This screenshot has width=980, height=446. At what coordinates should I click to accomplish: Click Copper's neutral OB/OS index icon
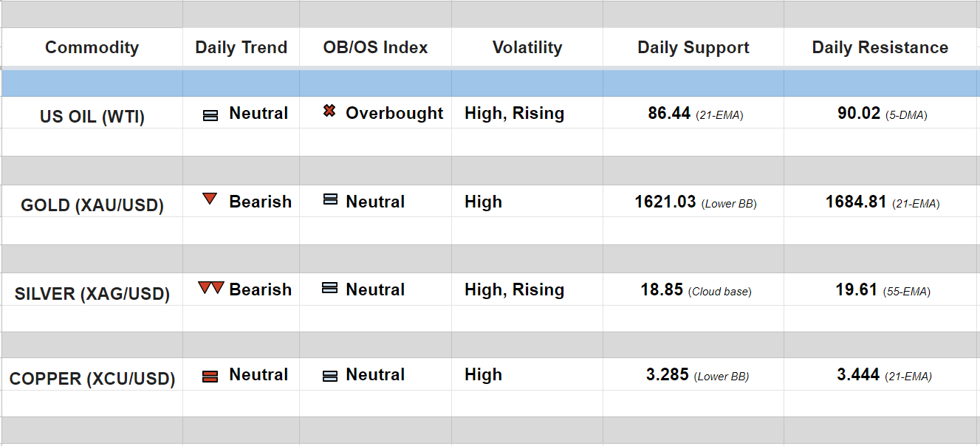click(330, 376)
